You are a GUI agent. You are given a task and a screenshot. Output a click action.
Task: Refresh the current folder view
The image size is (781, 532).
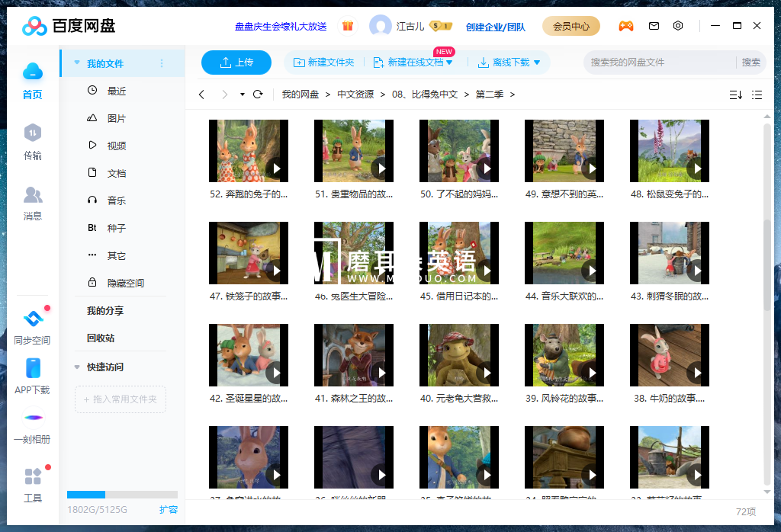[258, 95]
